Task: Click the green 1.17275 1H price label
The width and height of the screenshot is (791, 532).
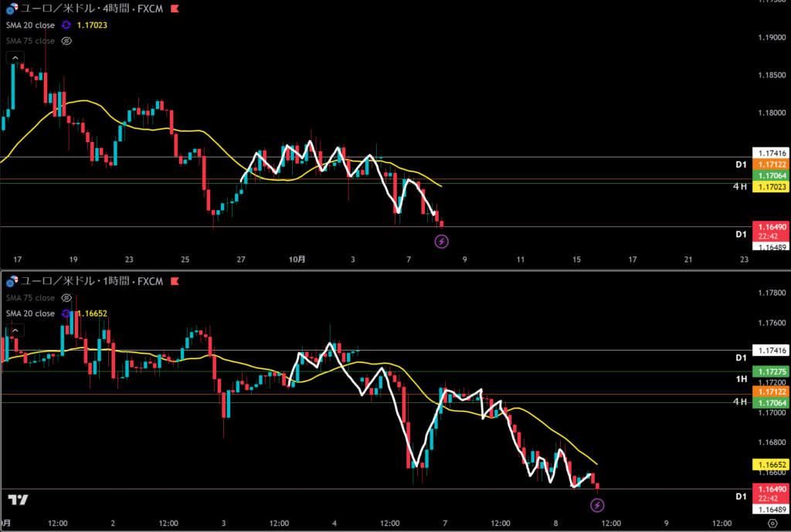Action: (770, 372)
